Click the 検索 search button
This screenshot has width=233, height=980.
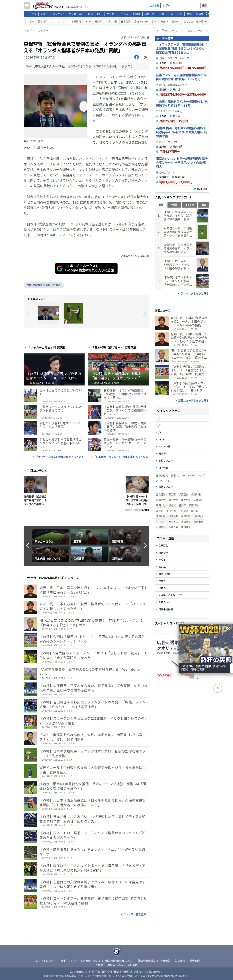pyautogui.click(x=204, y=6)
